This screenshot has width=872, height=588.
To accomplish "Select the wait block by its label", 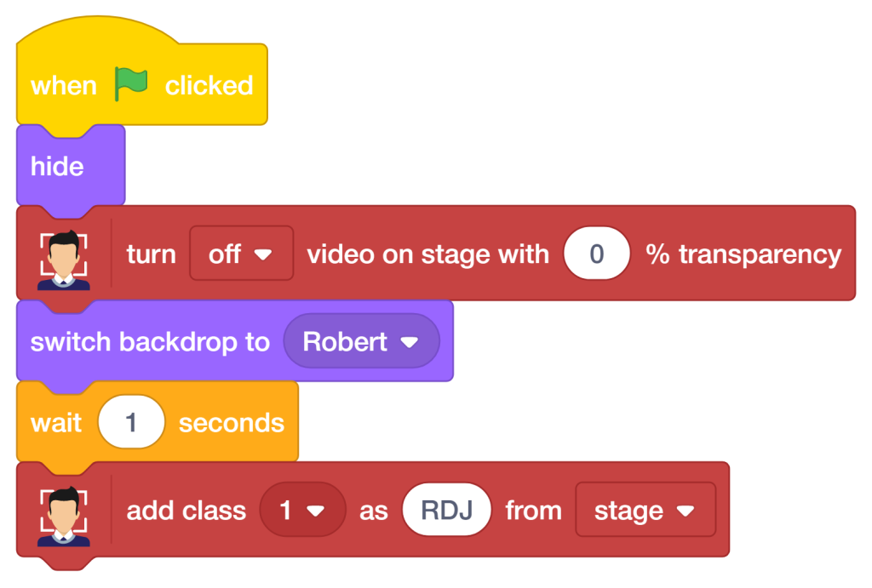I will (56, 423).
